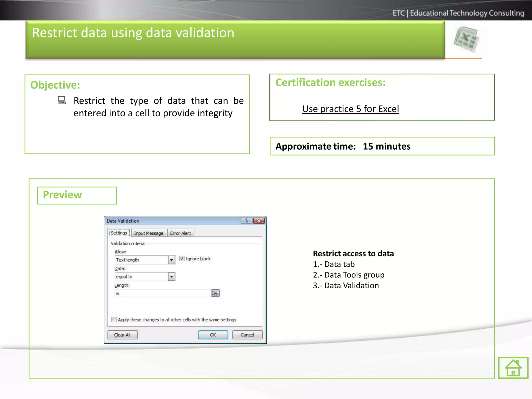Click the Objective heading
The height and width of the screenshot is (399, 532).
tap(55, 85)
